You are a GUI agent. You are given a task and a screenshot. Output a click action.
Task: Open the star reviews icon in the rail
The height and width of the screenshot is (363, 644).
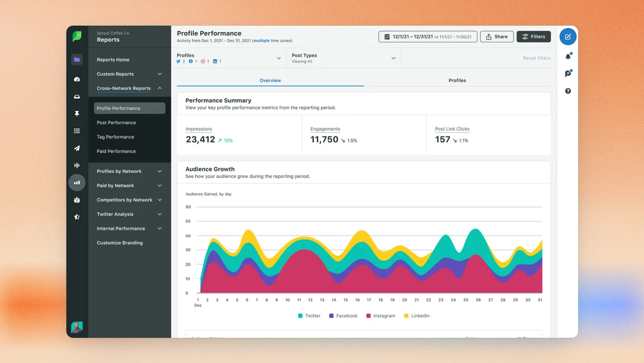coord(77,217)
